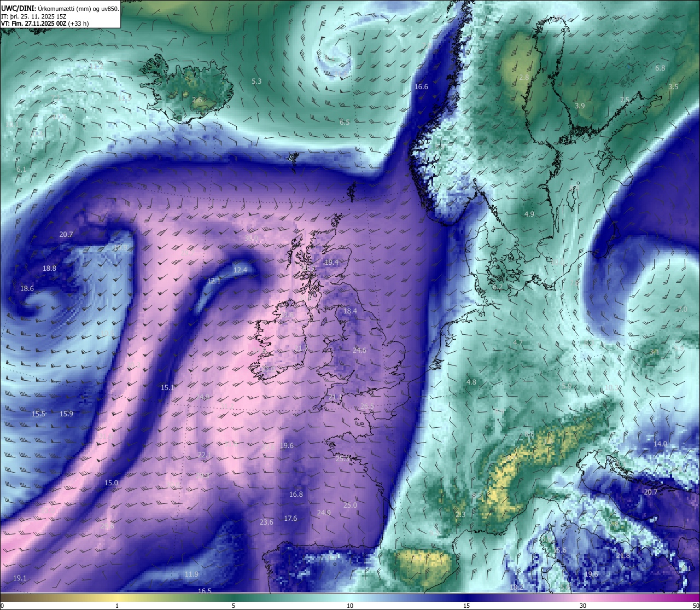Image resolution: width=700 pixels, height=610 pixels.
Task: Click the 22.1 value southwest of Ireland
Action: (x=205, y=455)
